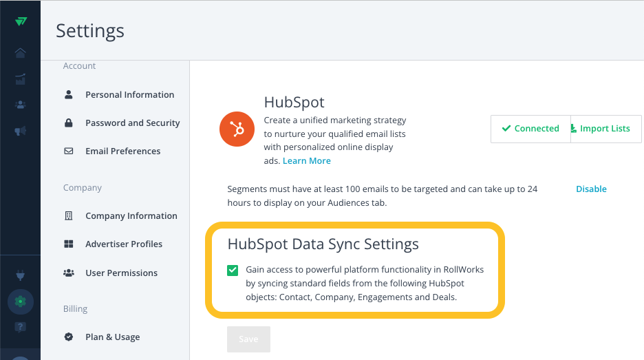
Task: Click the HubSpot orange logo
Action: 237,129
